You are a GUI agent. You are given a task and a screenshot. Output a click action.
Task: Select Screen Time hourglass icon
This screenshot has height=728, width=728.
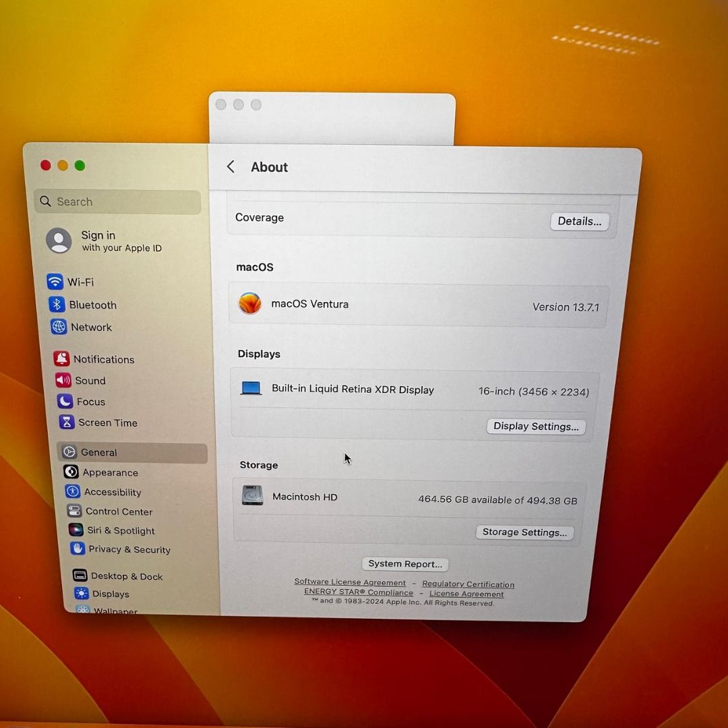[x=67, y=423]
